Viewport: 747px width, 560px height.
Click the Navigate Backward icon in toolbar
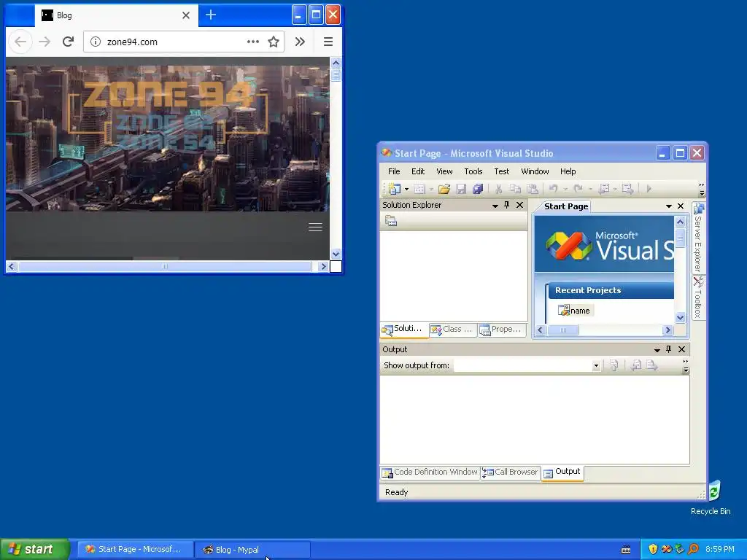coord(603,189)
